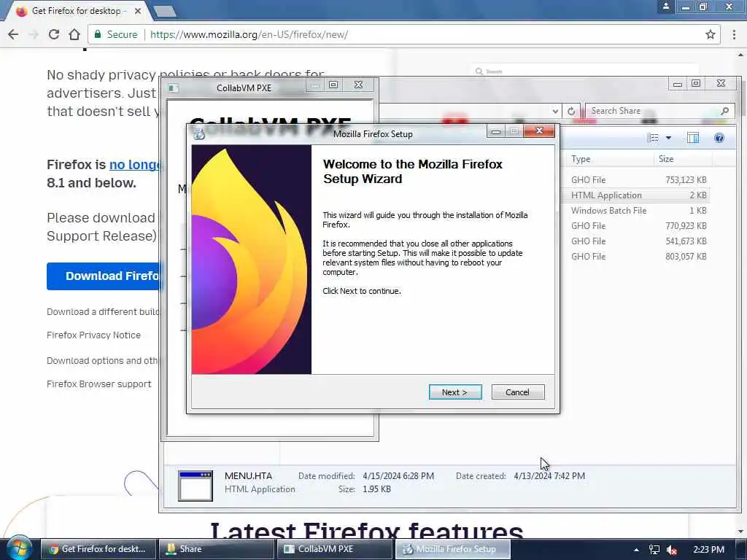Open the 2:23 PM taskbar clock
The height and width of the screenshot is (560, 747).
(708, 550)
